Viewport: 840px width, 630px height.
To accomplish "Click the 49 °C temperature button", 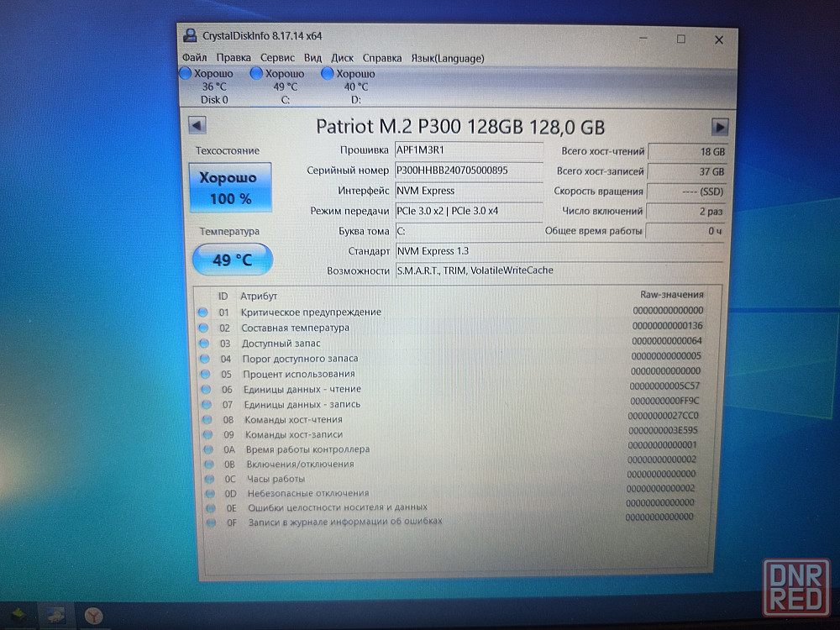I will pyautogui.click(x=232, y=260).
